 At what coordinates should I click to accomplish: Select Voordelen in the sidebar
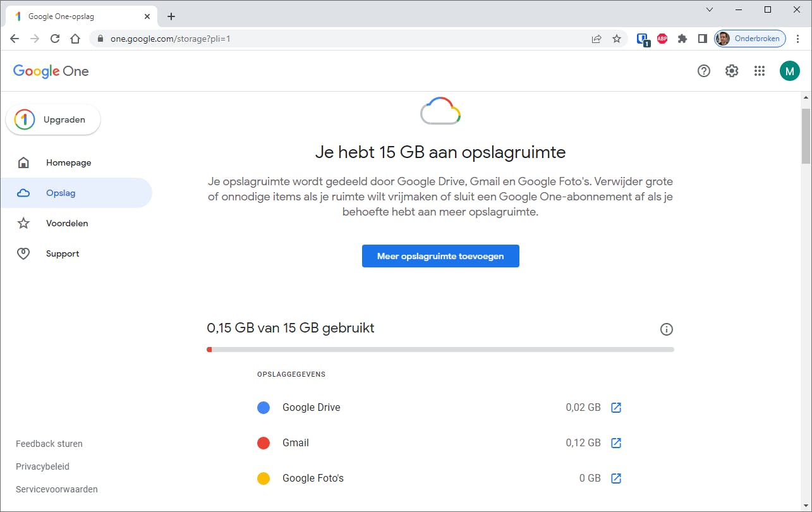tap(67, 223)
